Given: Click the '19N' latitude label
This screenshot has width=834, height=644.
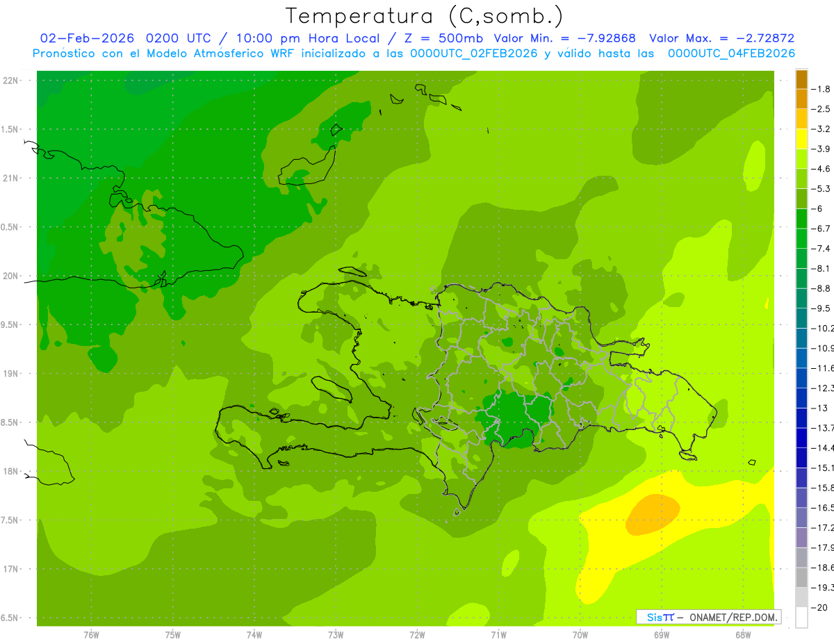Looking at the screenshot, I should pyautogui.click(x=11, y=374).
